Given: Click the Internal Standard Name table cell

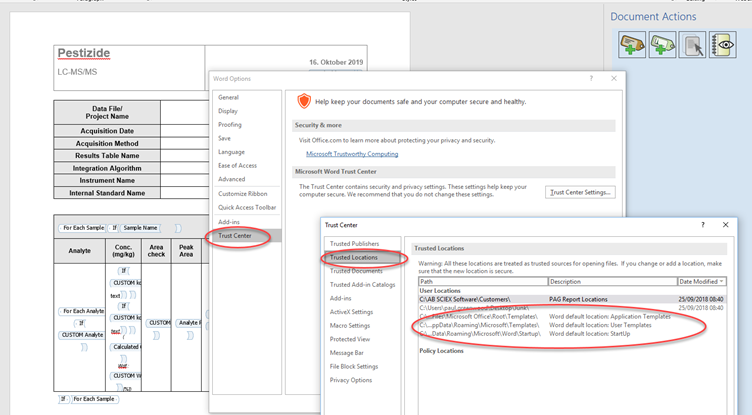Looking at the screenshot, I should pyautogui.click(x=107, y=193).
